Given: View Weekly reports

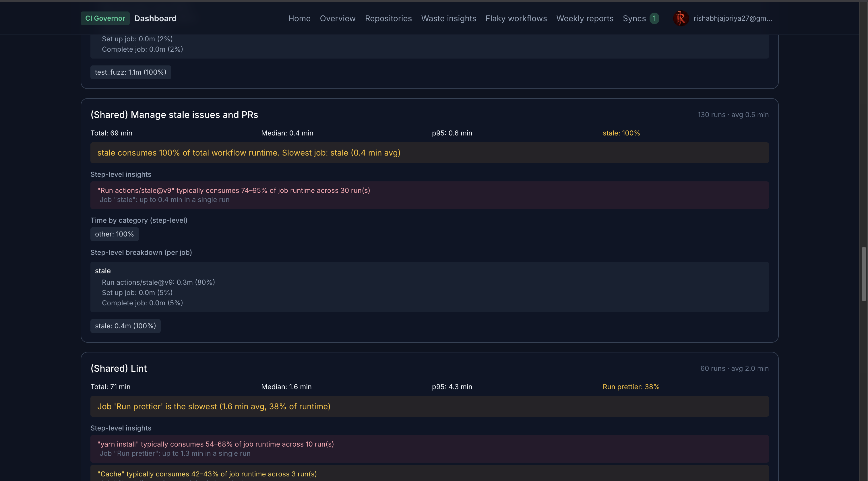Looking at the screenshot, I should point(584,18).
